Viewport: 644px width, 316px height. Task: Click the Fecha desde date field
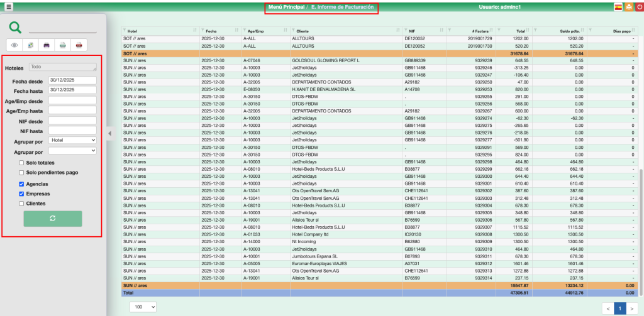coord(72,80)
